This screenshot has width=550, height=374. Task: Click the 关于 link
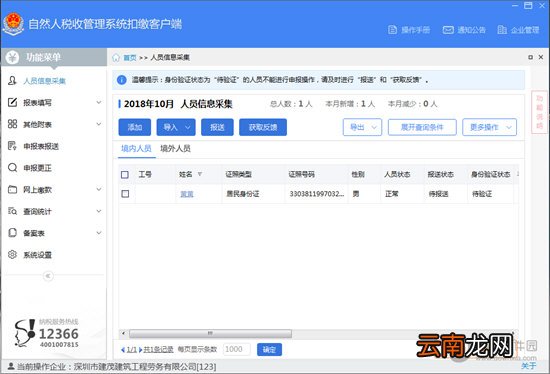point(529,366)
